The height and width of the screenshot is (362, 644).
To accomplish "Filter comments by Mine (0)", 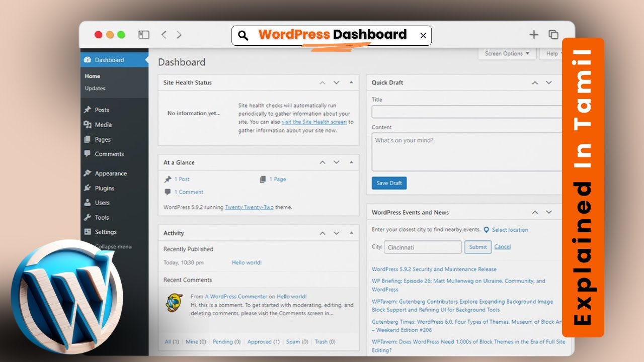I will click(196, 342).
